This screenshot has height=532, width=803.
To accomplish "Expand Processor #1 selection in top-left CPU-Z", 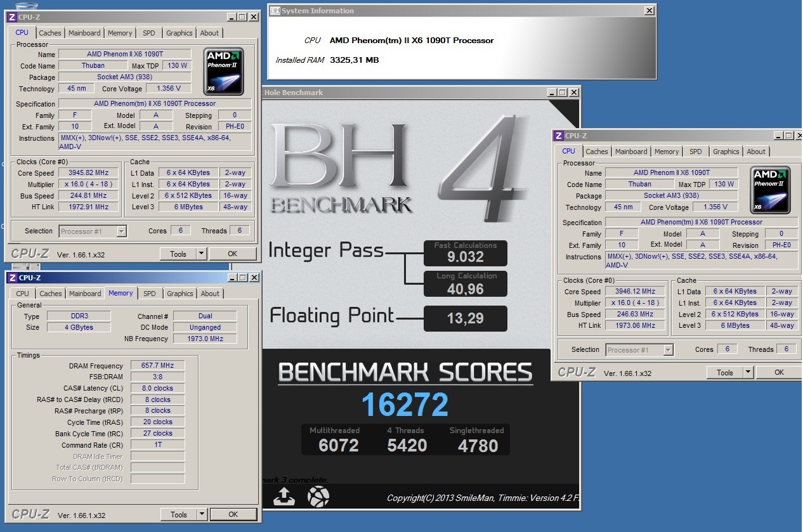I will (x=121, y=231).
